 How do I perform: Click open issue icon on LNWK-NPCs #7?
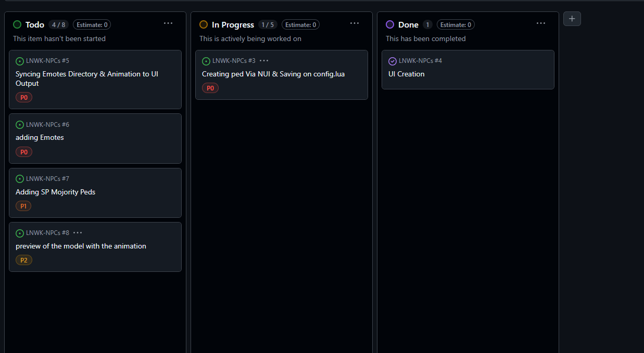point(20,179)
